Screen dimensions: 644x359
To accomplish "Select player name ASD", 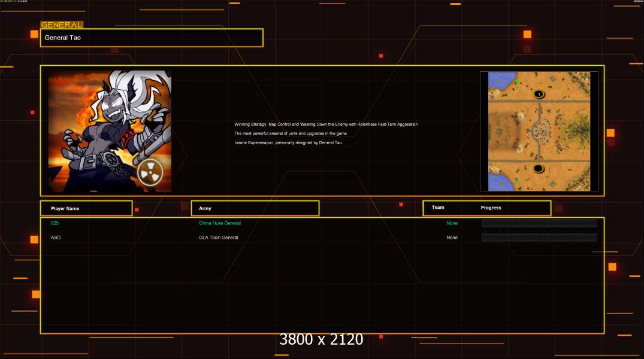I will 56,238.
